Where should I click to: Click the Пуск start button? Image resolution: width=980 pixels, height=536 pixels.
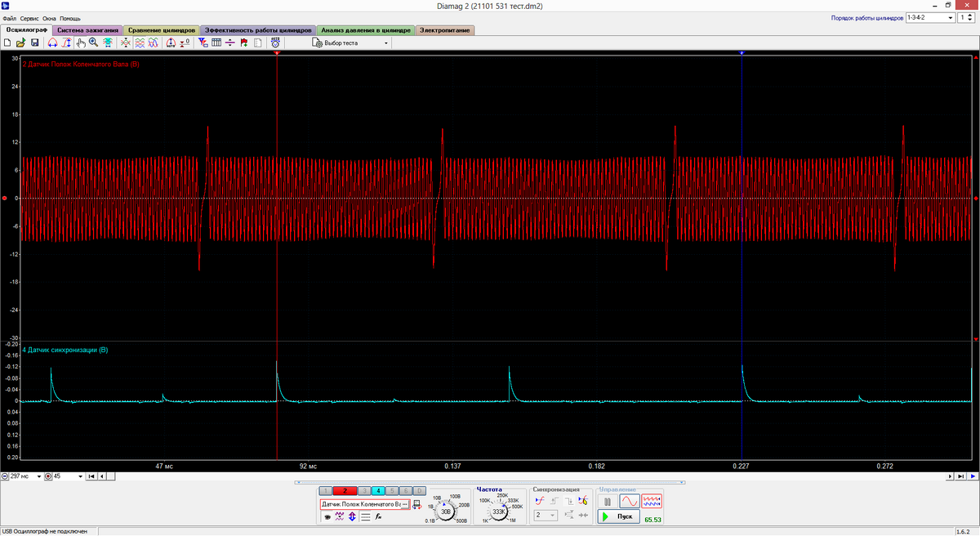pyautogui.click(x=618, y=516)
